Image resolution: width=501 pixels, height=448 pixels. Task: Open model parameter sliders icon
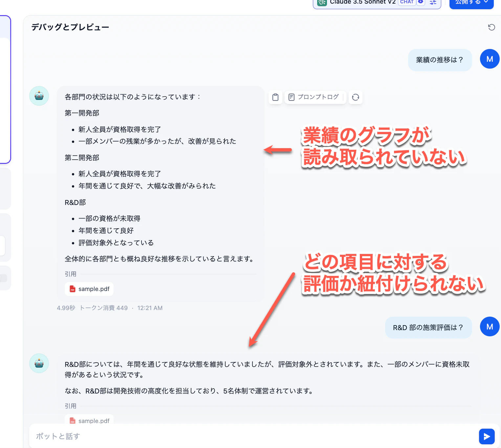click(433, 2)
